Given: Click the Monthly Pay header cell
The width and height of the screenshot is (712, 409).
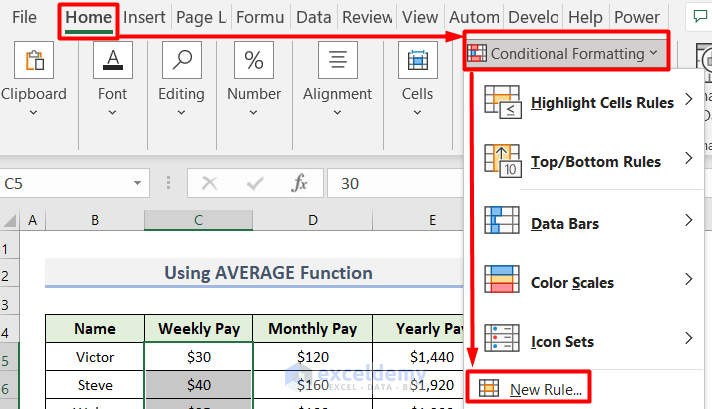Looking at the screenshot, I should [312, 329].
